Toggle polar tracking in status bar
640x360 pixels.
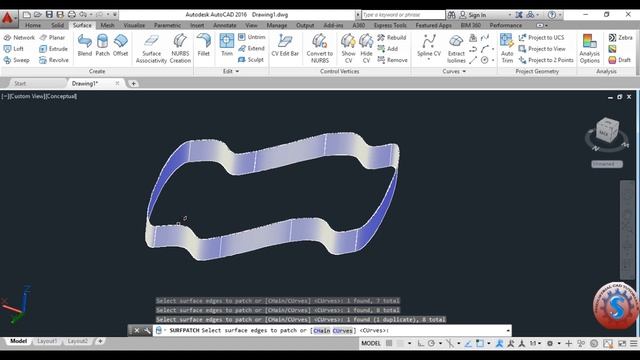[x=431, y=343]
